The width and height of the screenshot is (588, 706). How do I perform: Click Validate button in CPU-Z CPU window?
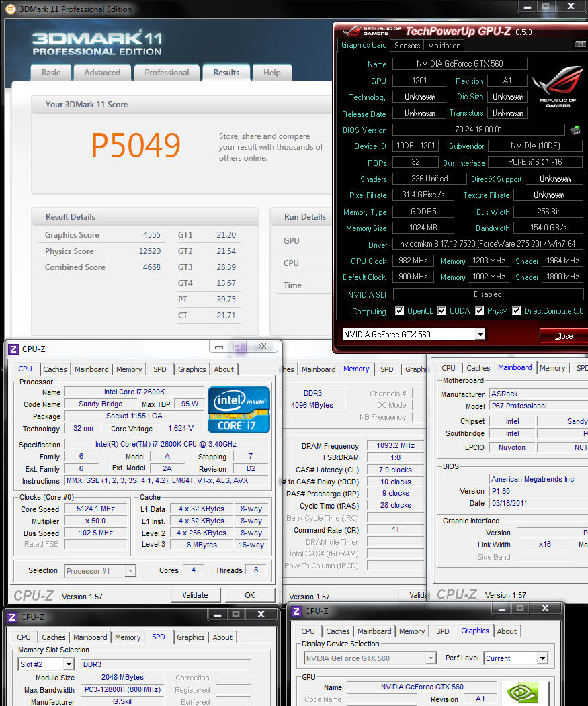[x=195, y=595]
